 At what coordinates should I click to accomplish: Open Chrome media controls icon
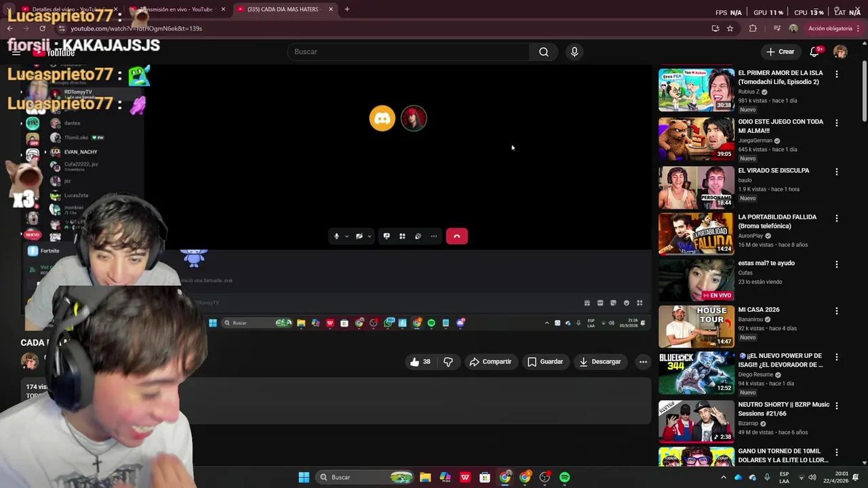pyautogui.click(x=777, y=28)
